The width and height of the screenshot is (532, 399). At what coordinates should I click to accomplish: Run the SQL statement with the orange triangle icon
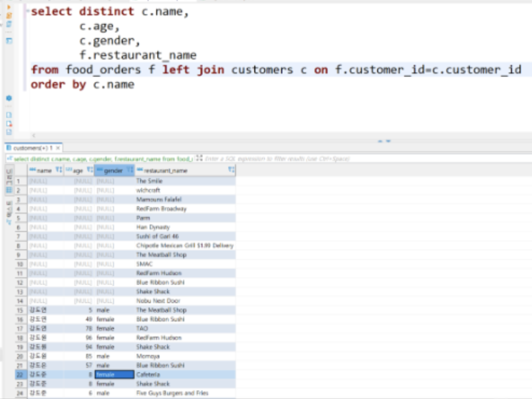click(x=9, y=7)
